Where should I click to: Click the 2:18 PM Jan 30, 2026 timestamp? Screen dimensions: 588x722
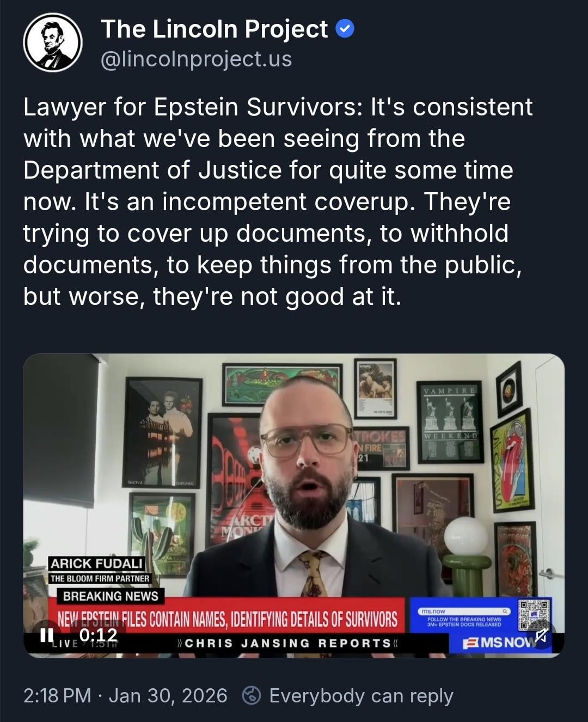125,695
